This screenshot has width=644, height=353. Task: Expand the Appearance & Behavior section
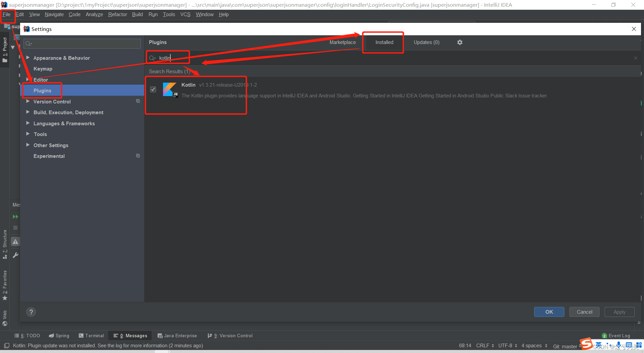pyautogui.click(x=28, y=57)
